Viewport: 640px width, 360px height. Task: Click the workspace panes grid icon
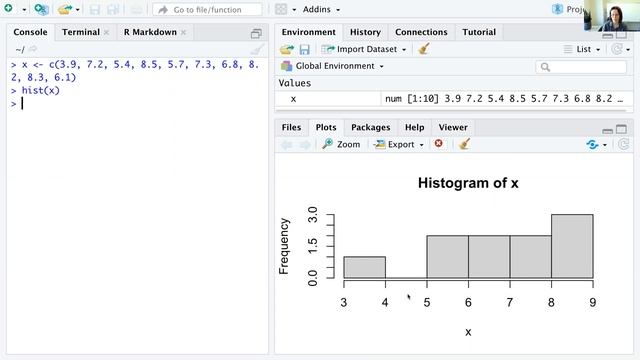coord(281,9)
